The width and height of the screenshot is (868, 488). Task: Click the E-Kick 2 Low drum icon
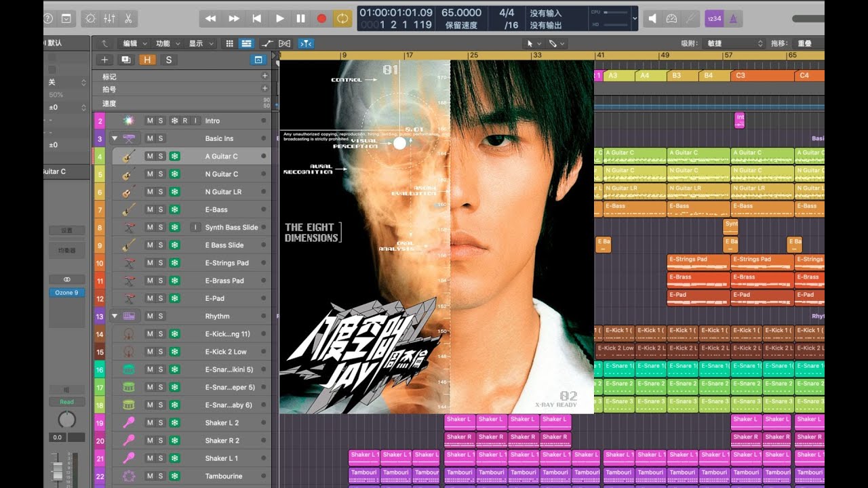(129, 352)
